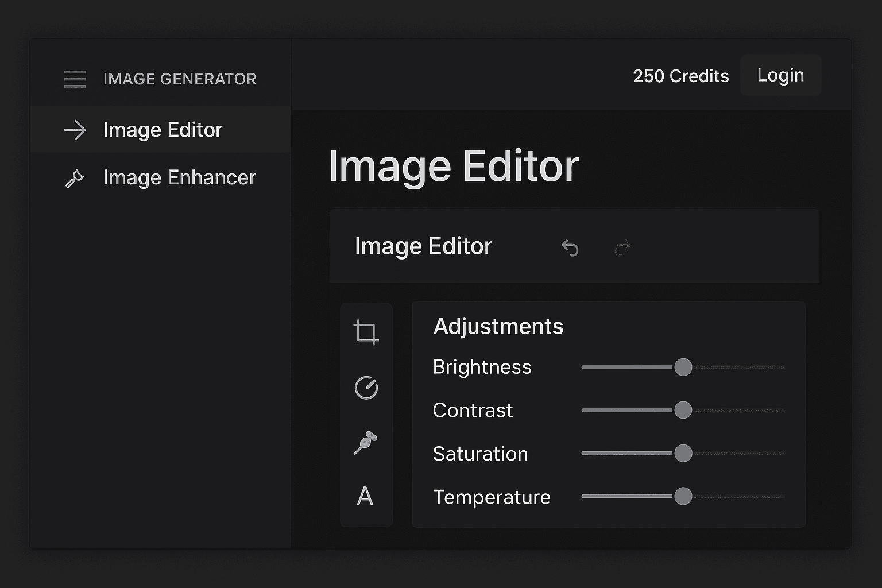Open the Adjust dial tool
Screen dimensions: 882x588
pyautogui.click(x=366, y=388)
